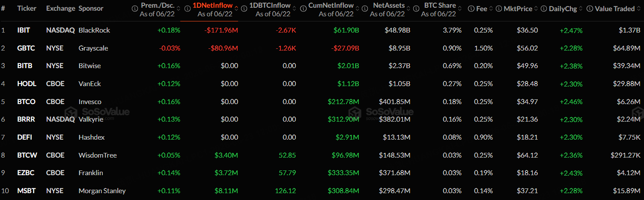Click GBTC cumulative inflow -$27.09B

pos(345,48)
